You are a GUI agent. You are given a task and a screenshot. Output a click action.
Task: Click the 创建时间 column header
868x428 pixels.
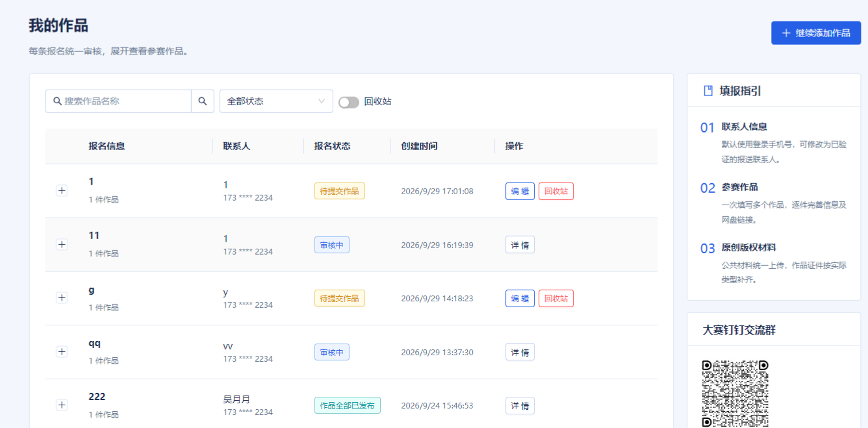coord(419,146)
